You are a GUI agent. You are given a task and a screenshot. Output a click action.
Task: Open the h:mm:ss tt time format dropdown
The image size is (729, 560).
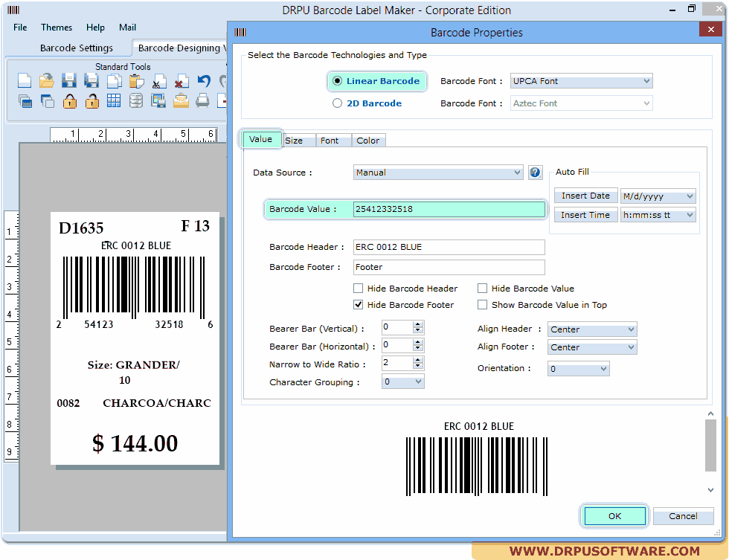(658, 215)
